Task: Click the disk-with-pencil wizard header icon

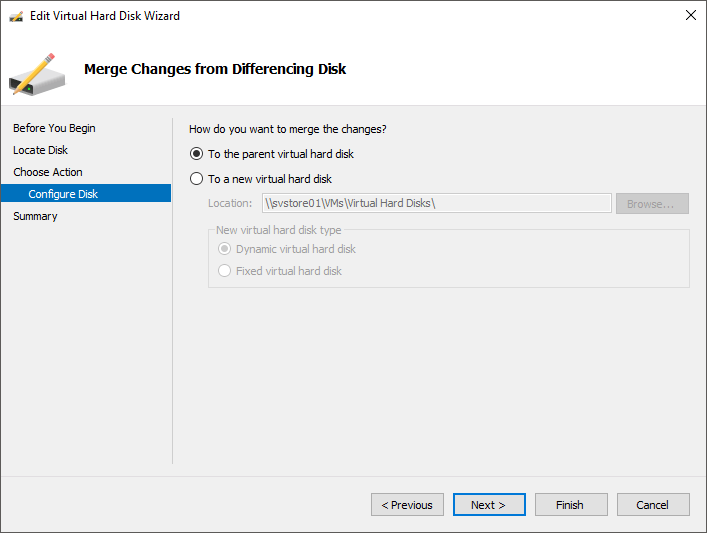Action: coord(37,74)
